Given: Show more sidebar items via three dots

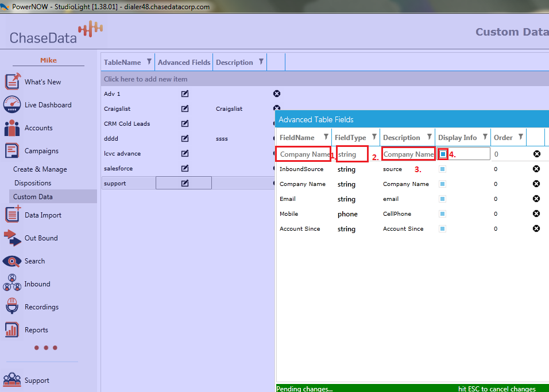Looking at the screenshot, I should [x=46, y=348].
